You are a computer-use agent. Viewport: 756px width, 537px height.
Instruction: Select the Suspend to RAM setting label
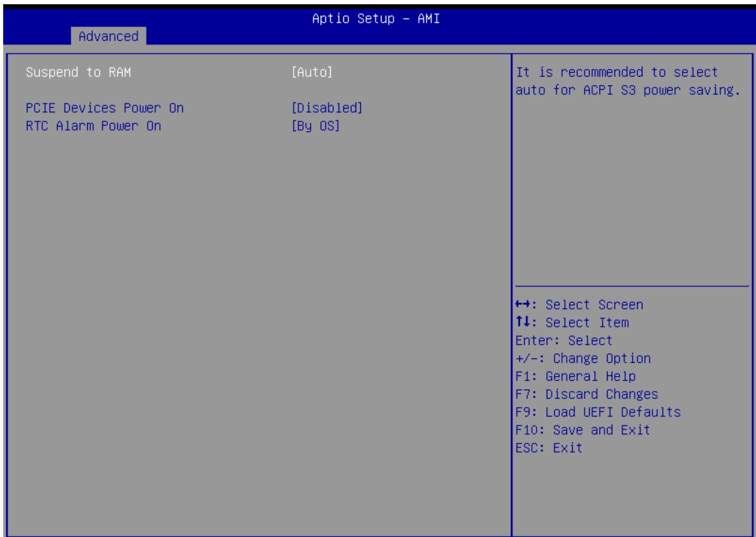tap(78, 72)
